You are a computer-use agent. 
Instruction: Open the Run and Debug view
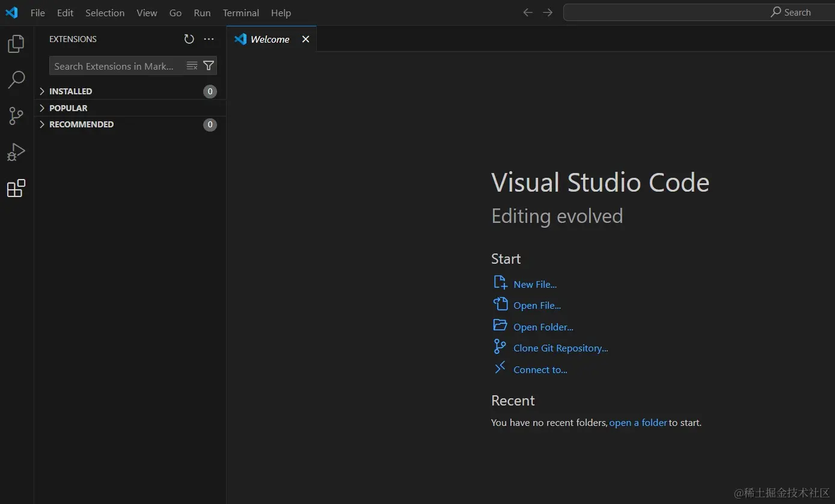coord(16,152)
